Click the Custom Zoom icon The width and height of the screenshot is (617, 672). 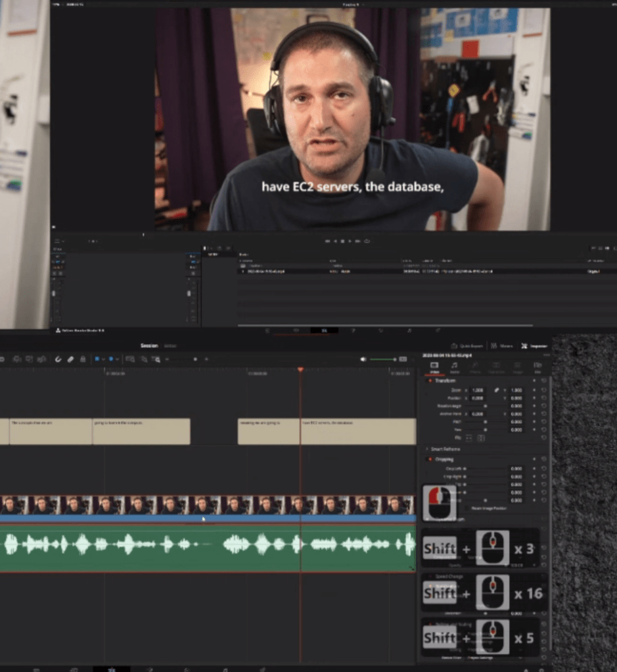(156, 359)
